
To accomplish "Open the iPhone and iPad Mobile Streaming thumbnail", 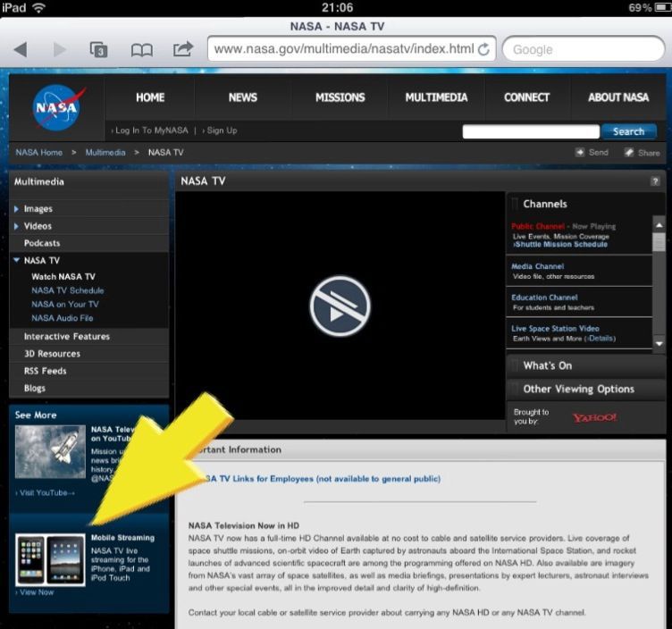I will (50, 559).
